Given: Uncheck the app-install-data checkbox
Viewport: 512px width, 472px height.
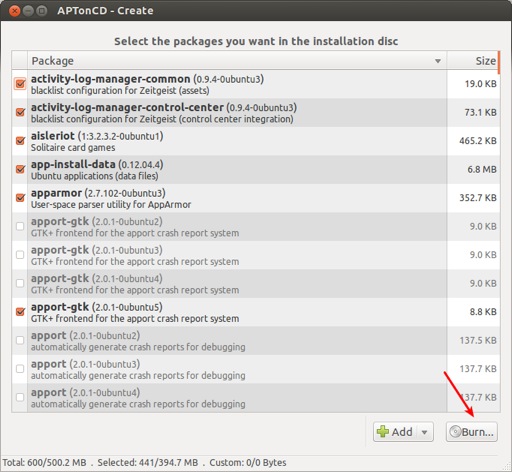Looking at the screenshot, I should [x=20, y=169].
